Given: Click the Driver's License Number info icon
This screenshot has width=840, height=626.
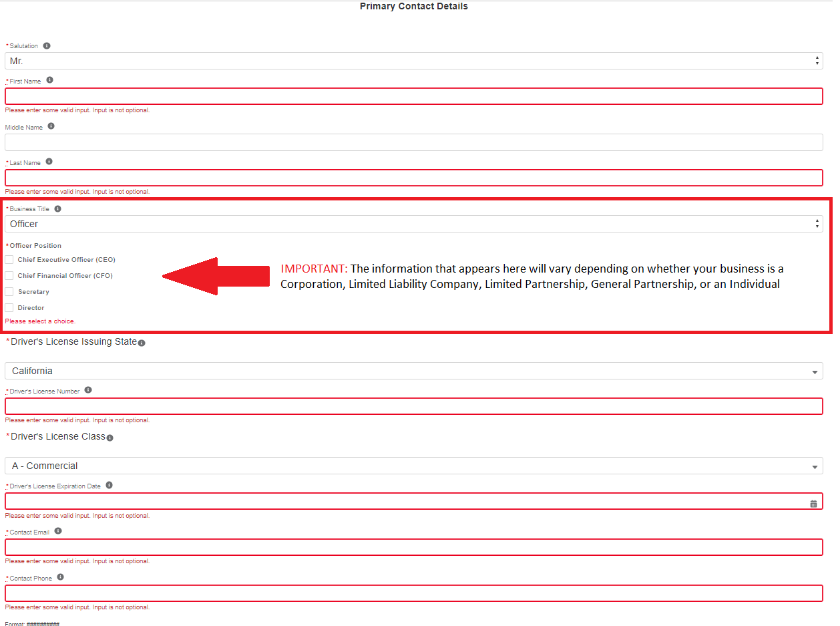Looking at the screenshot, I should 88,390.
